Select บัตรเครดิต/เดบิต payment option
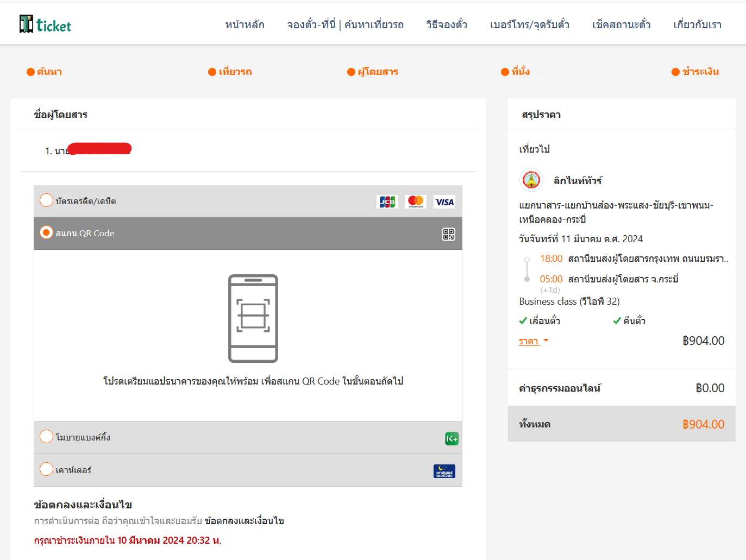 (47, 200)
